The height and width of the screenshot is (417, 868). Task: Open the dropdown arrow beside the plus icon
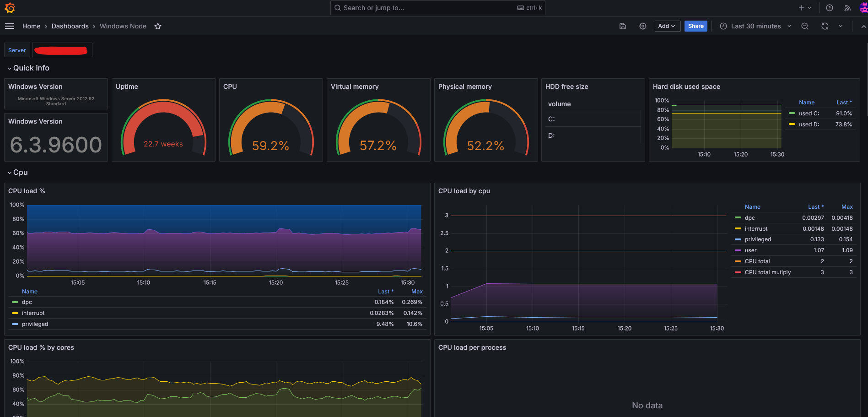(809, 8)
